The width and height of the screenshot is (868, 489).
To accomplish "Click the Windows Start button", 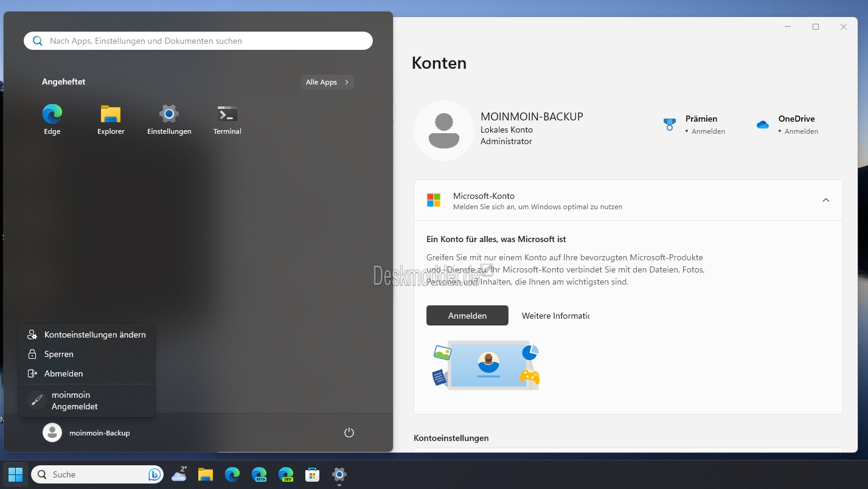I will tap(15, 474).
